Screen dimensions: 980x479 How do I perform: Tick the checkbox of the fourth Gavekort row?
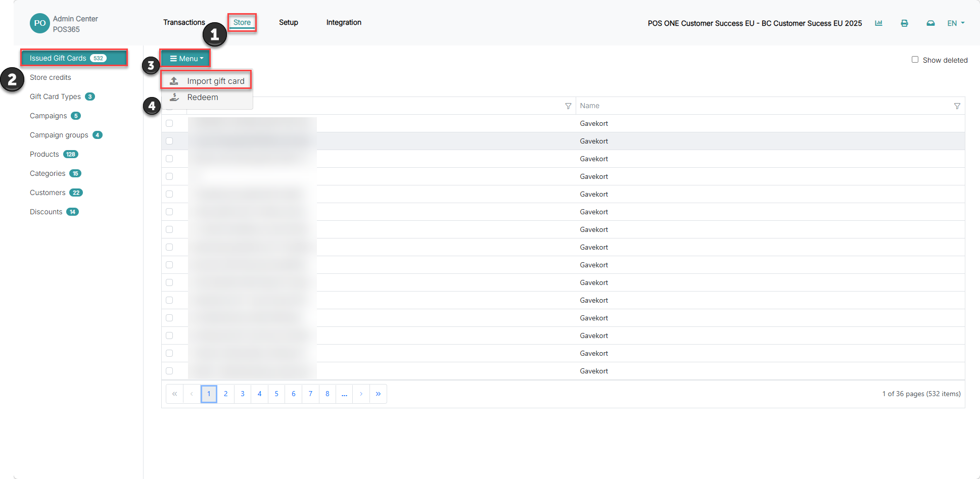pyautogui.click(x=169, y=176)
